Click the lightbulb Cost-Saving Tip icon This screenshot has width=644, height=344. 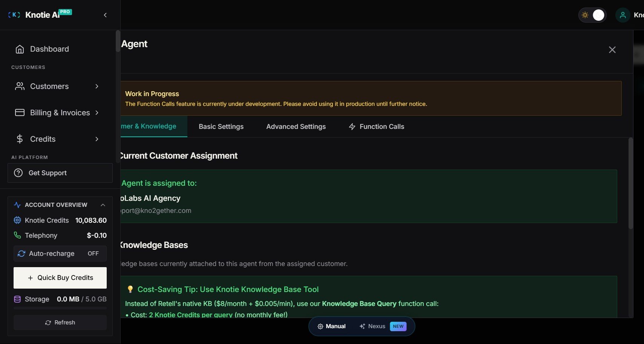[130, 289]
